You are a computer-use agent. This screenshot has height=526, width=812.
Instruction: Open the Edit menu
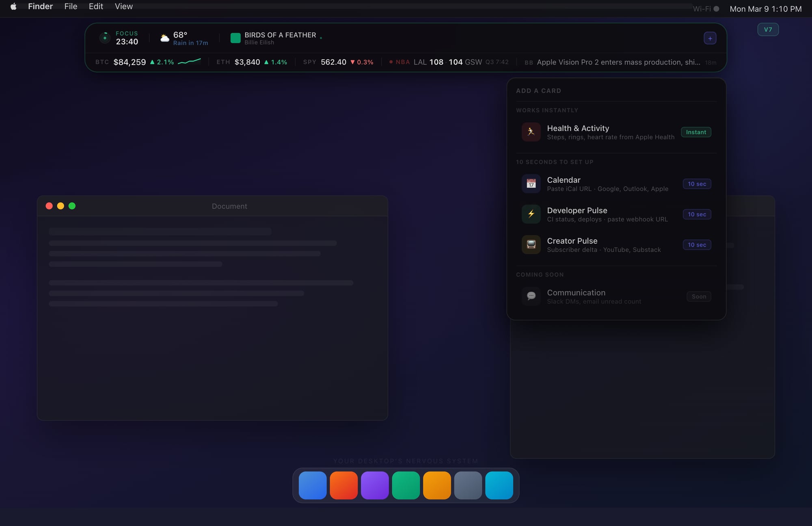pyautogui.click(x=96, y=6)
